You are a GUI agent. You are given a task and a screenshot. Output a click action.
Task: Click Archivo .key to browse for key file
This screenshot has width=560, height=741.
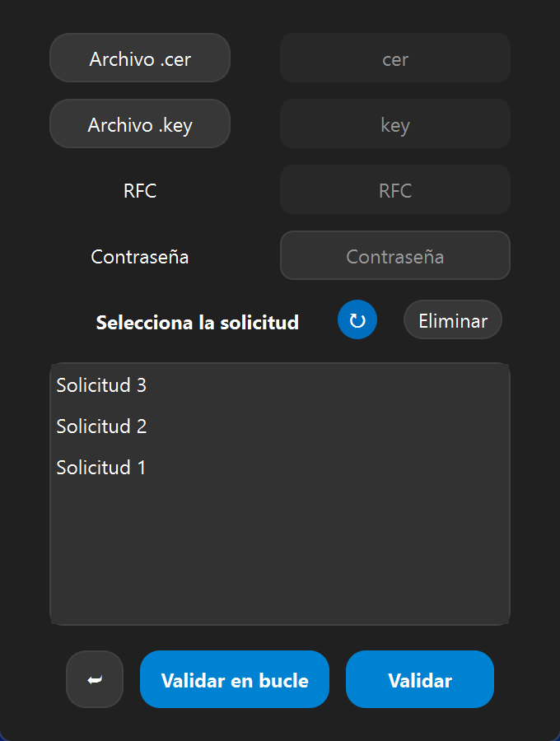(139, 123)
